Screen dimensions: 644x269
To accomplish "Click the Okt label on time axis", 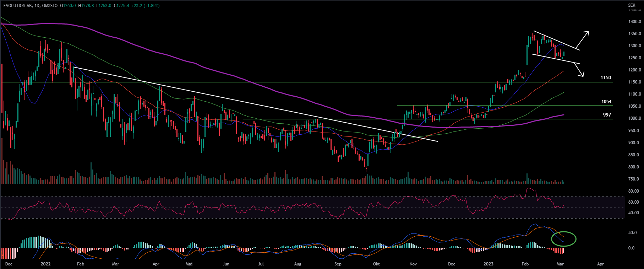I will click(x=376, y=264).
